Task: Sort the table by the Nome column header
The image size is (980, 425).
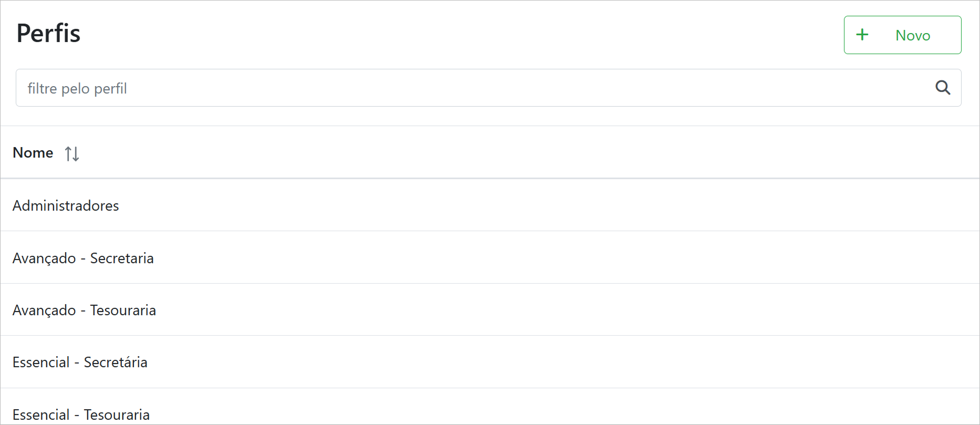Action: (x=33, y=152)
